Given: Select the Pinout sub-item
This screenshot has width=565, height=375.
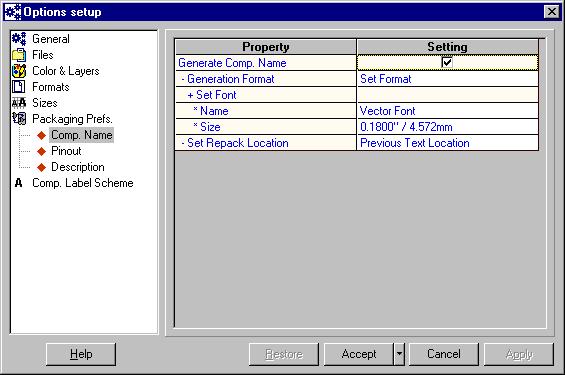Looking at the screenshot, I should click(66, 151).
